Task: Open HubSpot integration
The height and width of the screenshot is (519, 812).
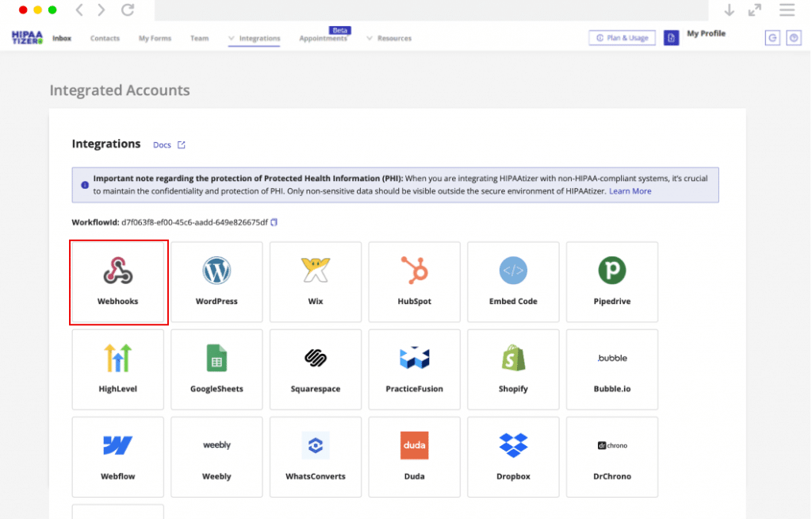Action: pyautogui.click(x=414, y=282)
